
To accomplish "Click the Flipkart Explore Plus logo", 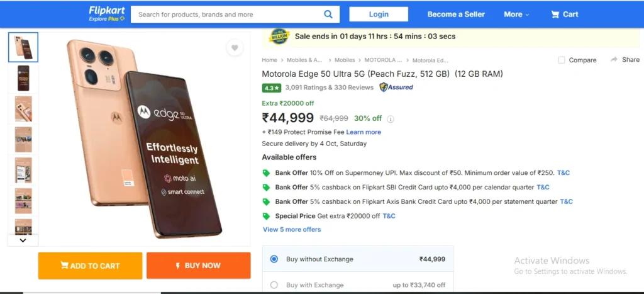I will point(106,14).
